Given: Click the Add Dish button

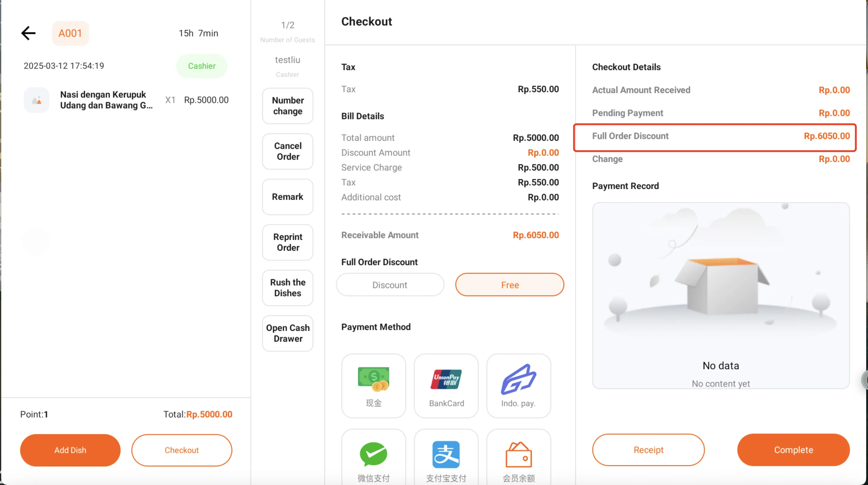Looking at the screenshot, I should (x=70, y=450).
